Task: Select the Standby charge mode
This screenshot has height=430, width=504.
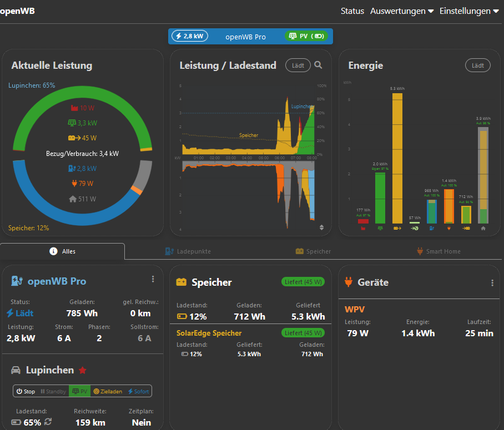Action: 53,391
